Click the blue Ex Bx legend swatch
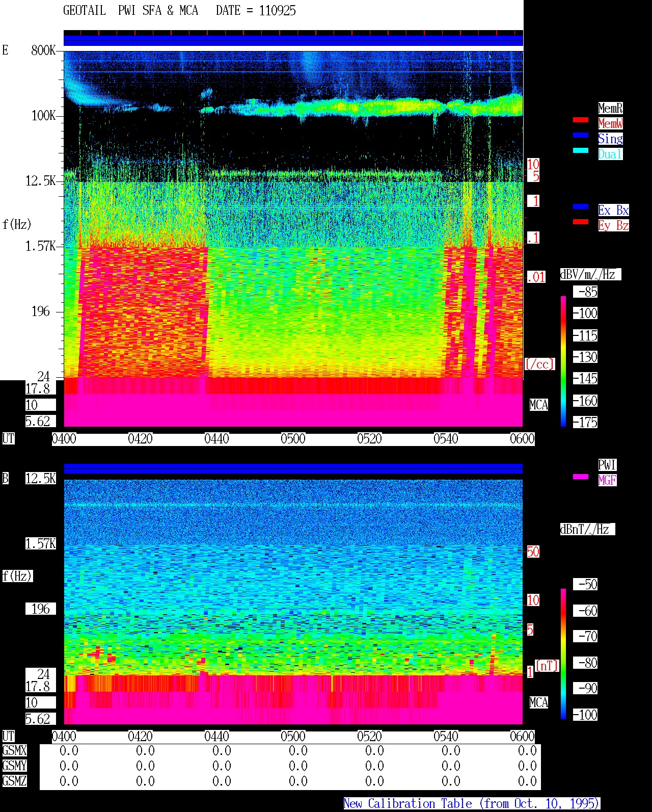The width and height of the screenshot is (652, 812). (581, 206)
